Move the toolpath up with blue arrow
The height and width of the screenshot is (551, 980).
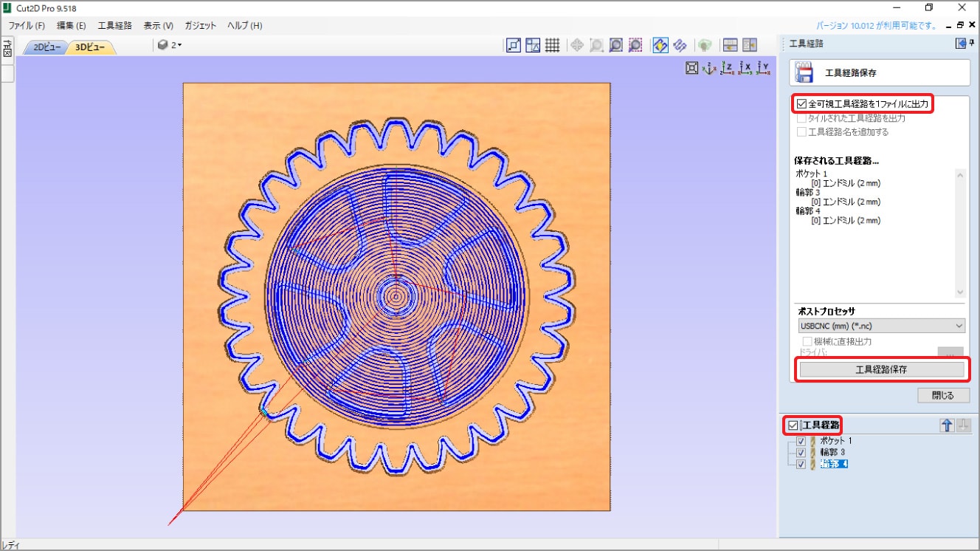(x=947, y=425)
